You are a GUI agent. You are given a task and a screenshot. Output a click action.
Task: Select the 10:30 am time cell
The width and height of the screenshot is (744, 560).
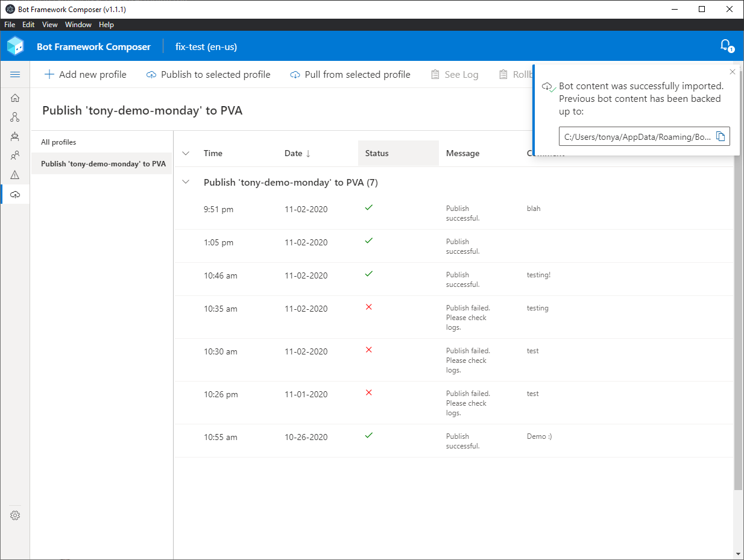coord(221,351)
